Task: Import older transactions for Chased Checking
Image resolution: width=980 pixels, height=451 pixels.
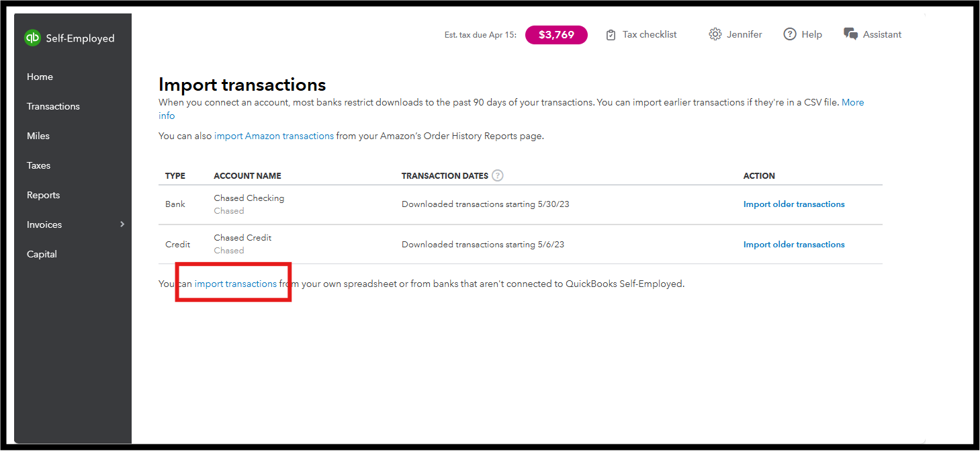Action: click(x=794, y=204)
